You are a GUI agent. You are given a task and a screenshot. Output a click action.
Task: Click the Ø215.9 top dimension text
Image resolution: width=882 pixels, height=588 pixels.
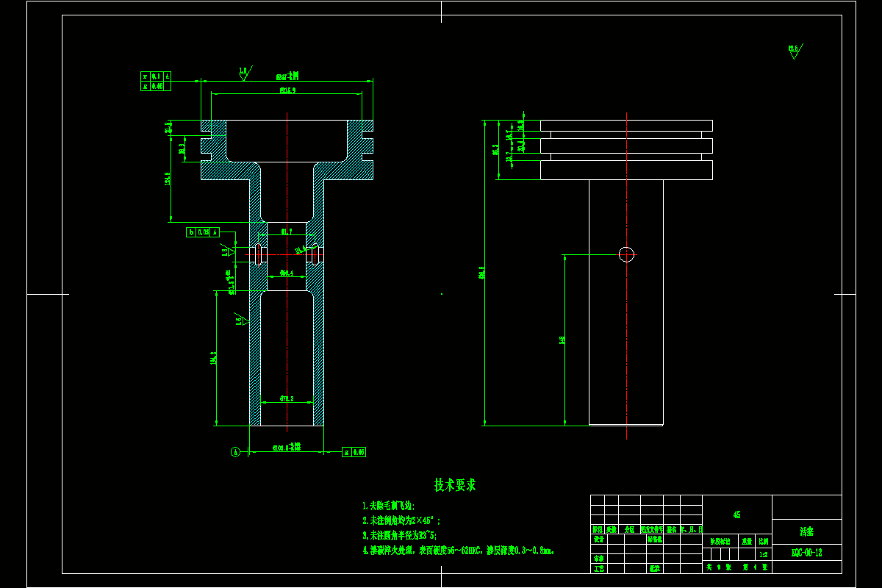(287, 91)
